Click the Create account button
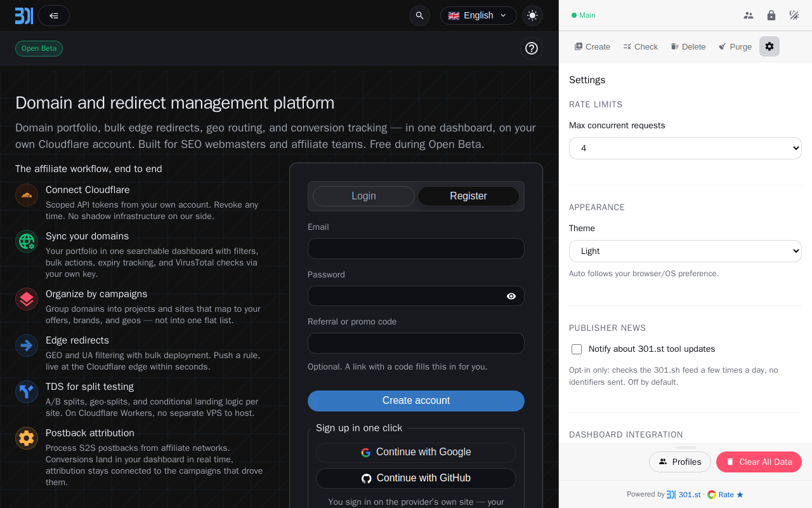 416,401
